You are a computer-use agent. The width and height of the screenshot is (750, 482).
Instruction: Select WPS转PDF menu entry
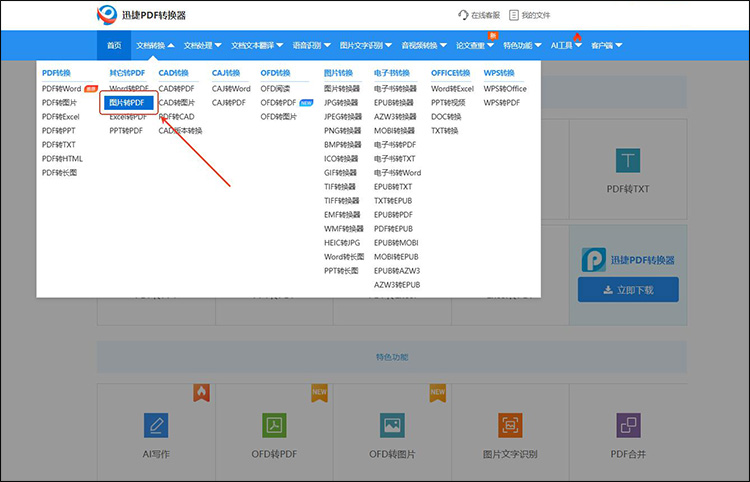502,103
